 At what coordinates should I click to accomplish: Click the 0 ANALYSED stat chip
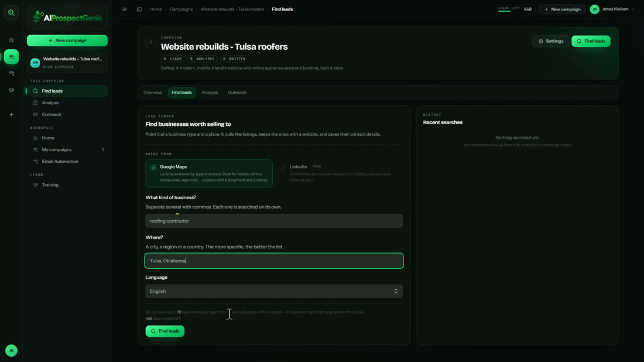[202, 59]
